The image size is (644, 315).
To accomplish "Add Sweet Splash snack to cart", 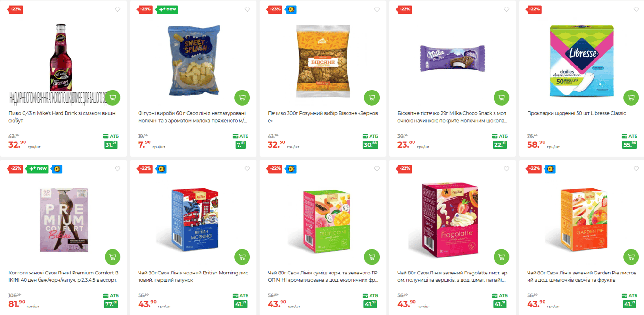I will 242,98.
